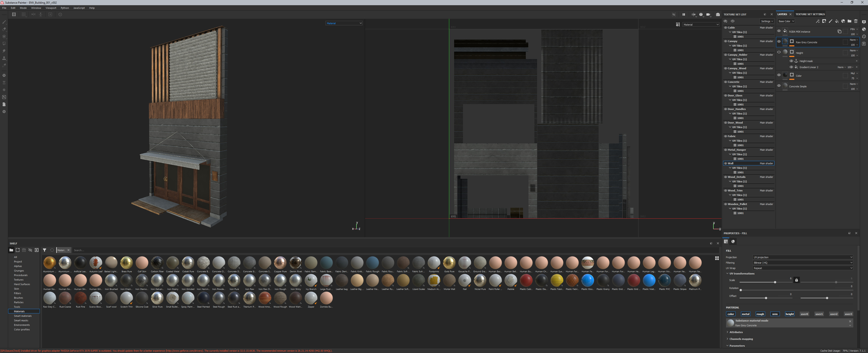Select the Wooden_Pallet texture set
This screenshot has width=868, height=353.
[749, 204]
